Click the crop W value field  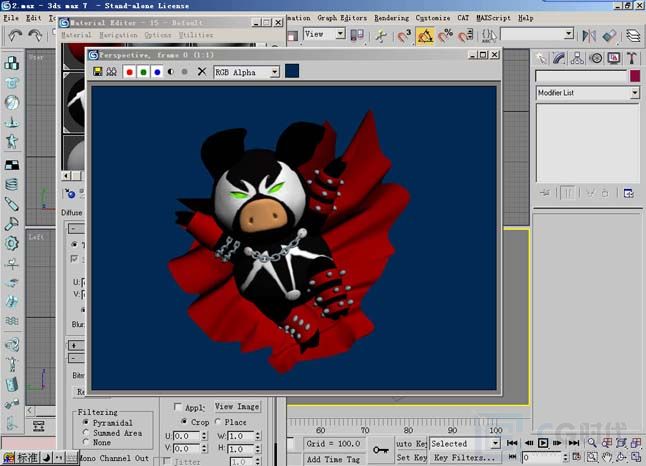(x=241, y=436)
